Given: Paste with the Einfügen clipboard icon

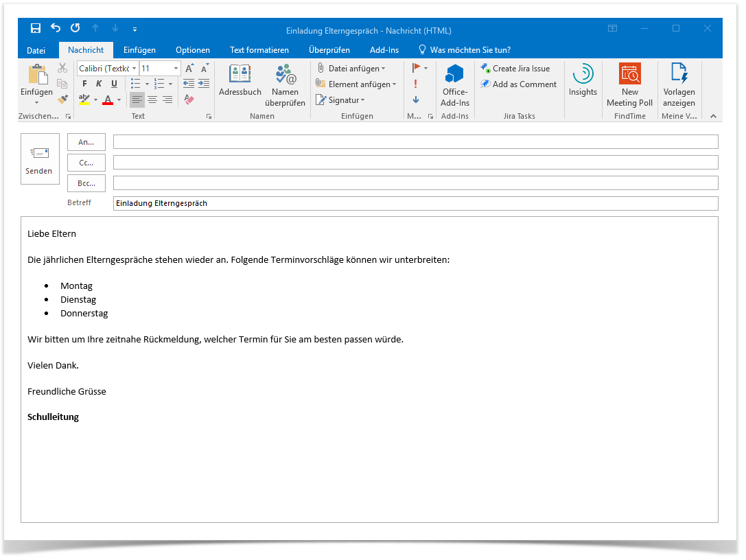Looking at the screenshot, I should pos(37,75).
